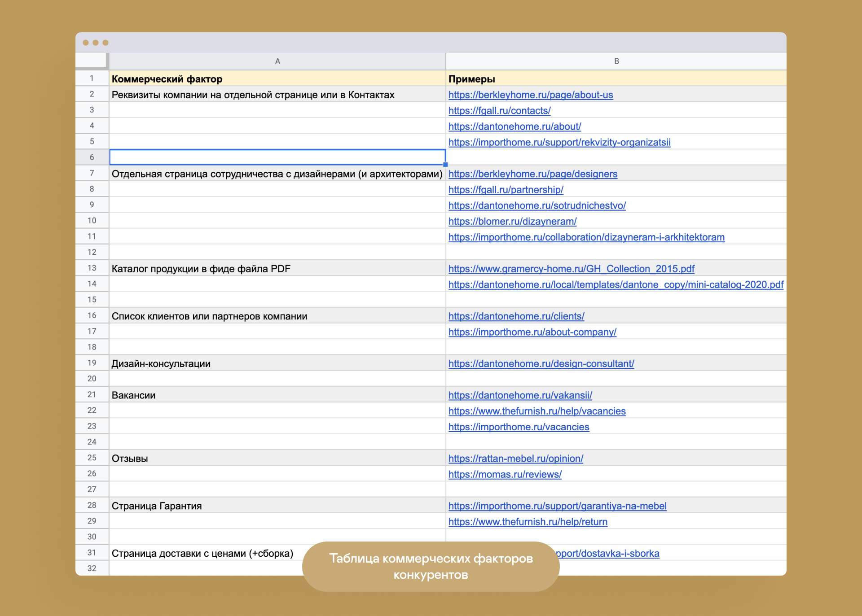
Task: Open the fgall.ru/contacts link
Action: coord(499,110)
